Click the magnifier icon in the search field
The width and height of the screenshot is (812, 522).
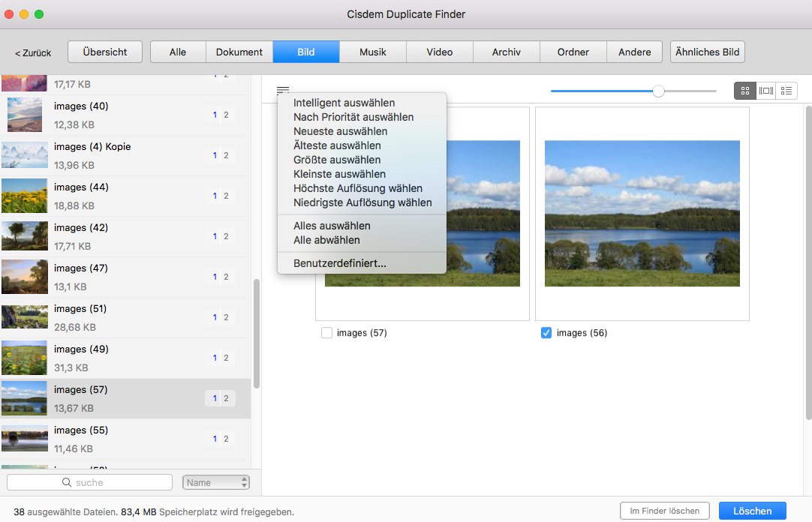pyautogui.click(x=68, y=481)
